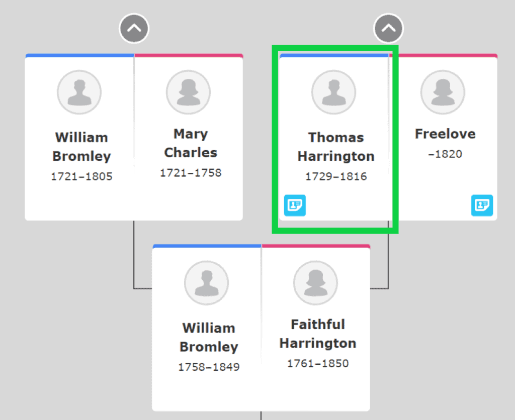Click Thomas Harrington's portrait silhouette icon
This screenshot has height=420, width=515.
tap(334, 92)
